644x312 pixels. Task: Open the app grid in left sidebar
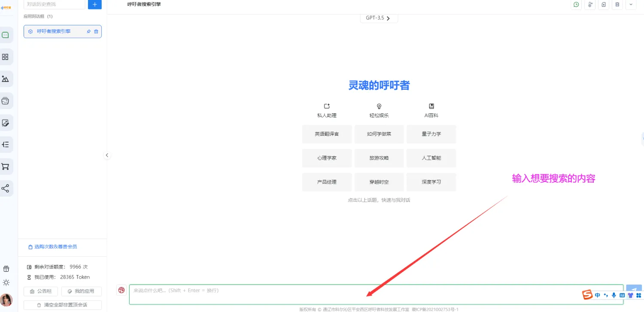pyautogui.click(x=6, y=57)
